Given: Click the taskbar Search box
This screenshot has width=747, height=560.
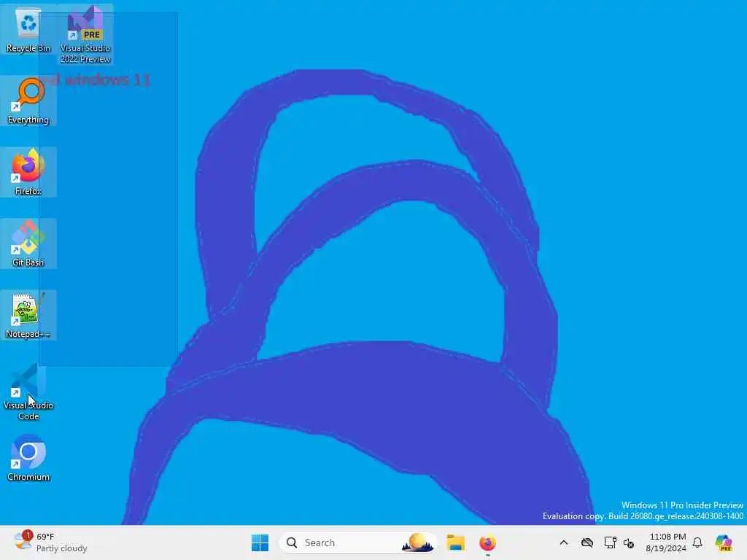Looking at the screenshot, I should pyautogui.click(x=357, y=542).
